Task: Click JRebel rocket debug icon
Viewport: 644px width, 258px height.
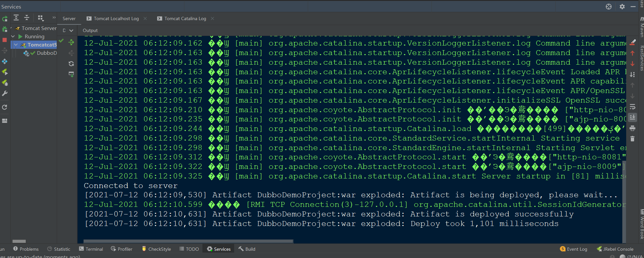Action: (x=5, y=83)
